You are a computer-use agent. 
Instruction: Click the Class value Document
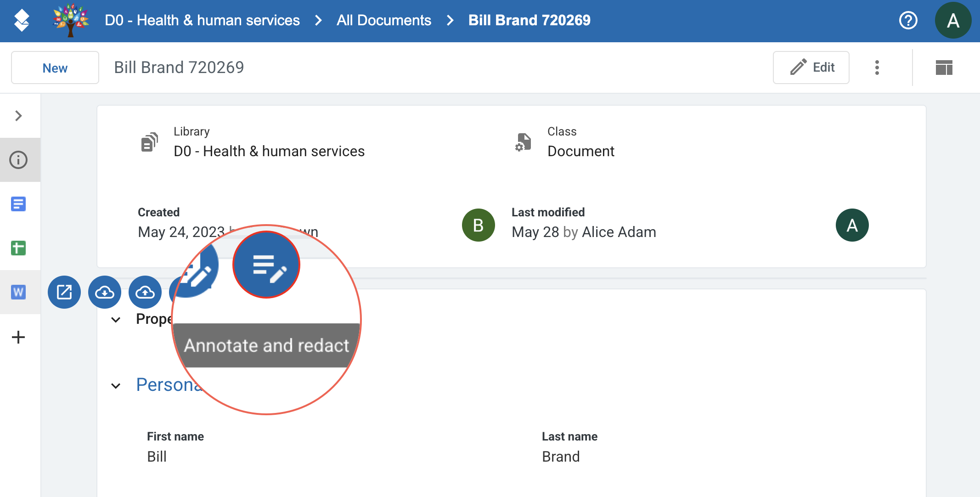click(x=581, y=151)
